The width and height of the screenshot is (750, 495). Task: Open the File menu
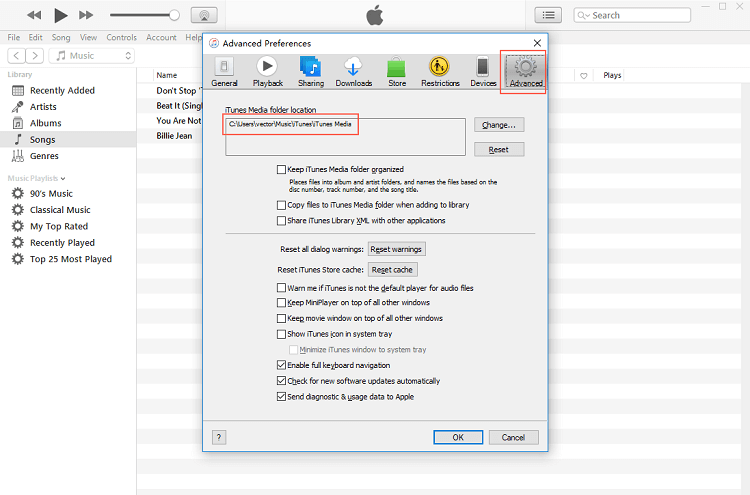coord(14,37)
